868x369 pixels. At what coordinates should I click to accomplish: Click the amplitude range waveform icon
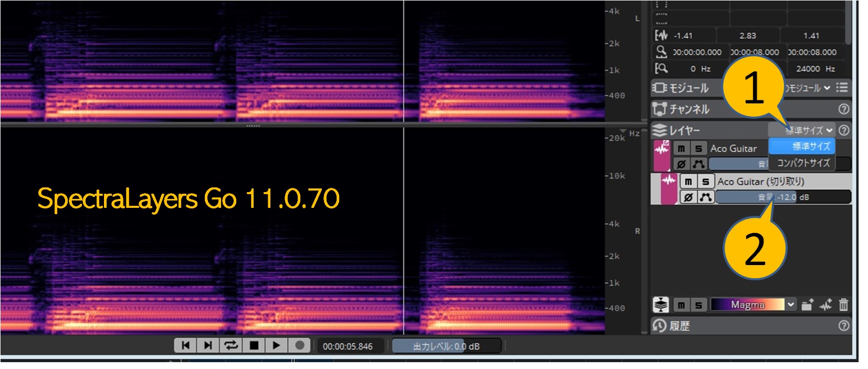661,35
